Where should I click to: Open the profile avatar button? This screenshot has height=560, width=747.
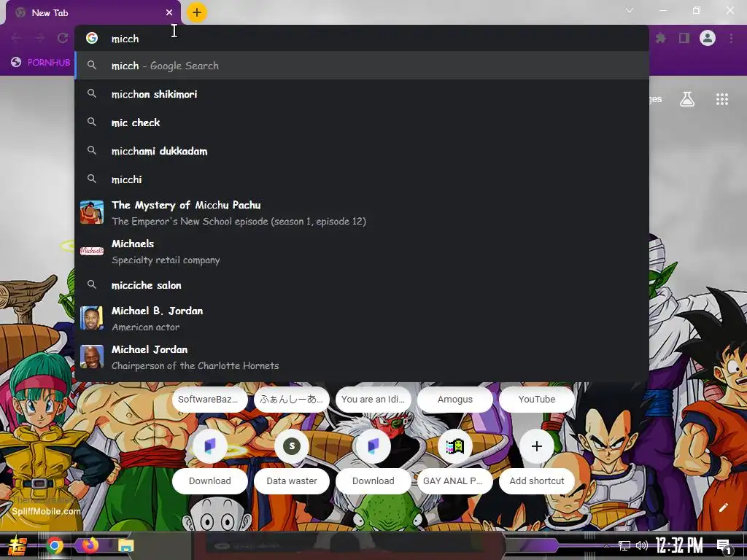[x=708, y=38]
